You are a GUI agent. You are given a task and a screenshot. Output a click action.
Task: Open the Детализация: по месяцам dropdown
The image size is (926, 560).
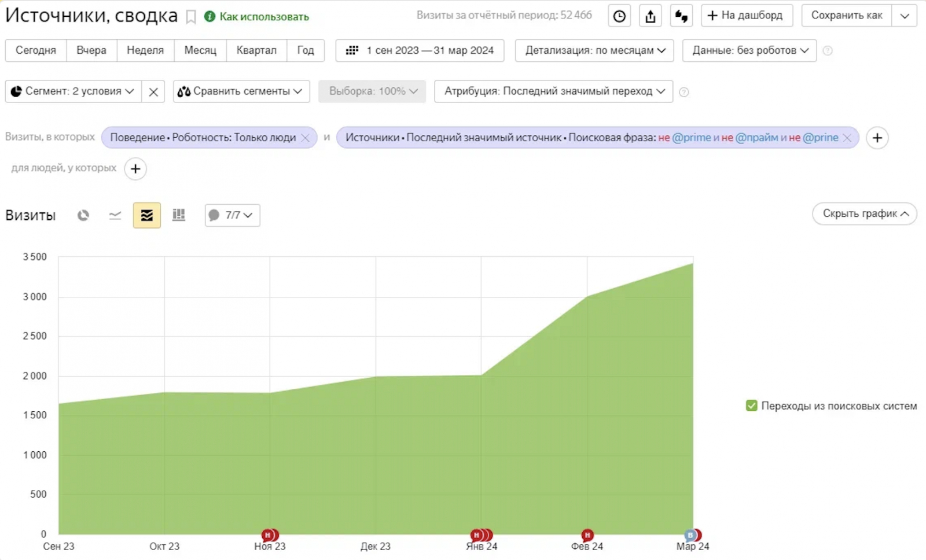(x=594, y=50)
